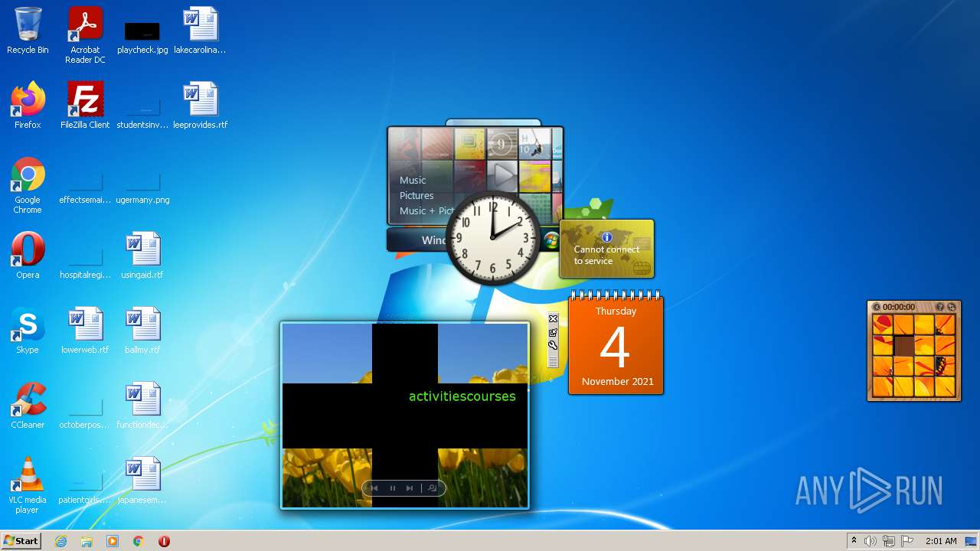980x551 pixels.
Task: Shuffle the picture puzzle tiles
Action: (952, 307)
